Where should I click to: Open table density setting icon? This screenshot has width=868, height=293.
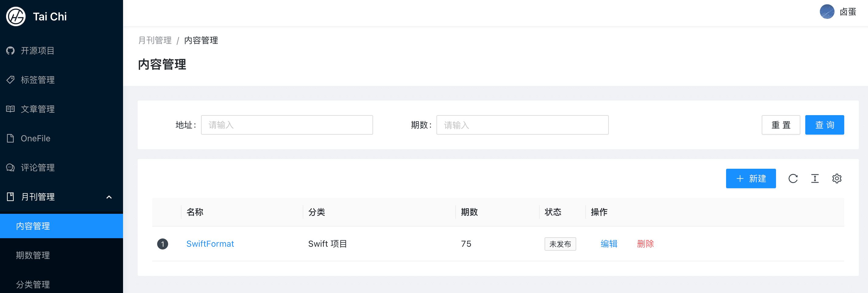[x=815, y=178]
